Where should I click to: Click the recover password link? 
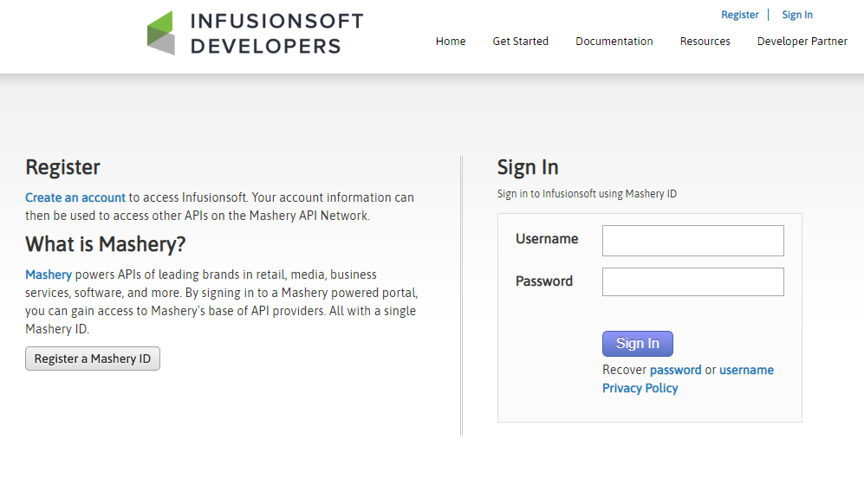point(676,370)
